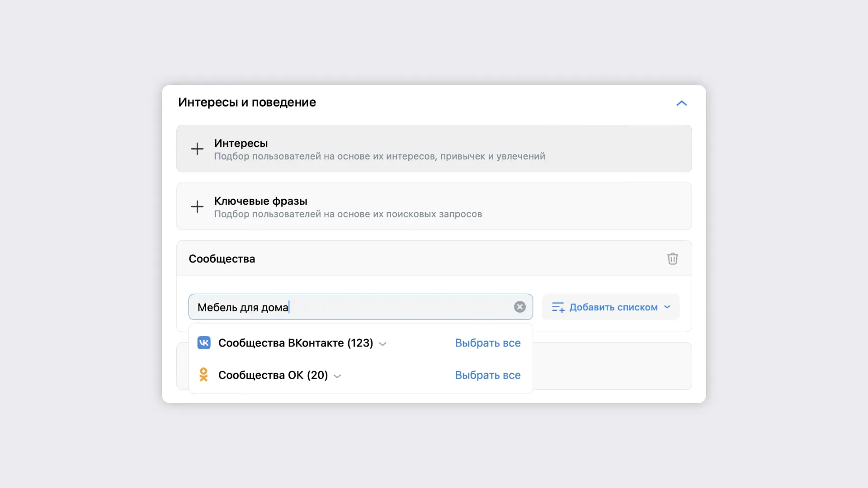Delete the Сообщества block with trash icon

(672, 258)
